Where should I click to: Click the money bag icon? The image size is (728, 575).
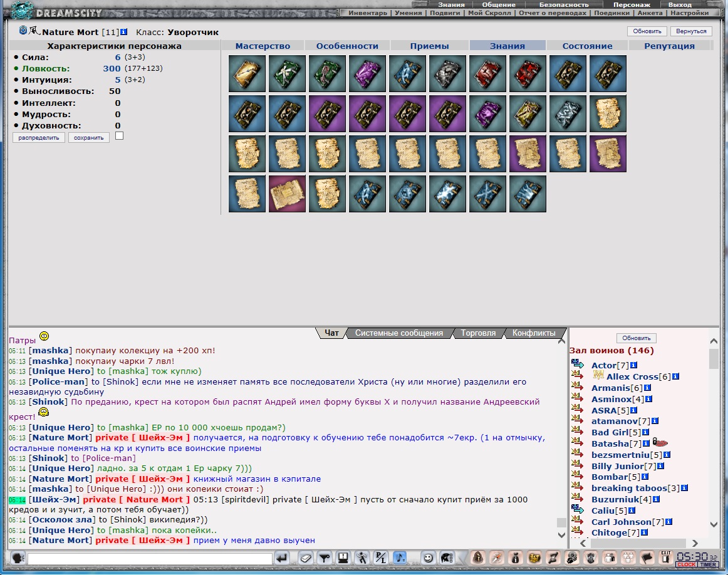tap(516, 557)
